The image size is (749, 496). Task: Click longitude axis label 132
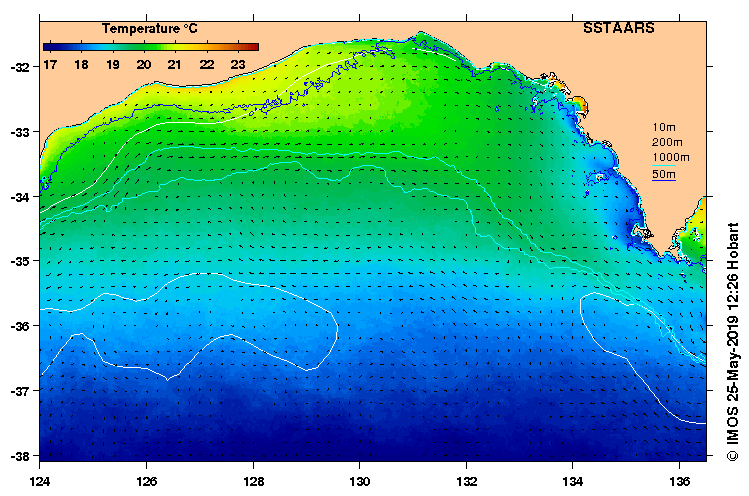(x=467, y=481)
